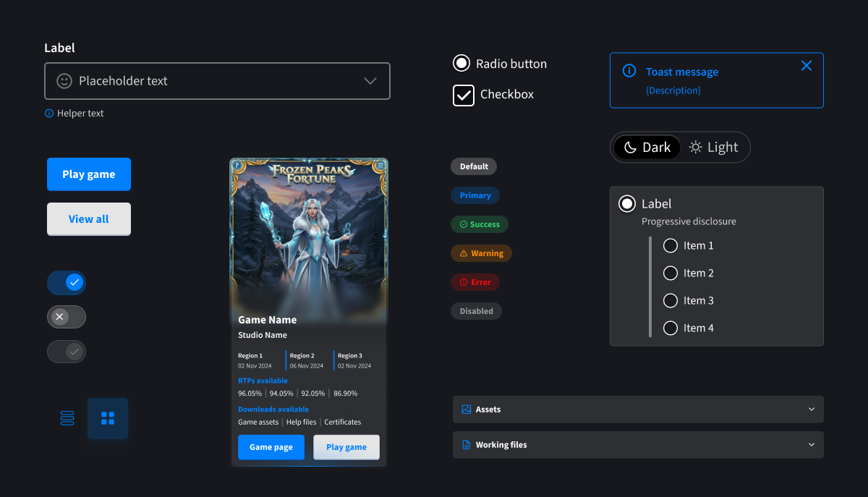Click the Play game button
The width and height of the screenshot is (868, 497).
click(x=88, y=174)
